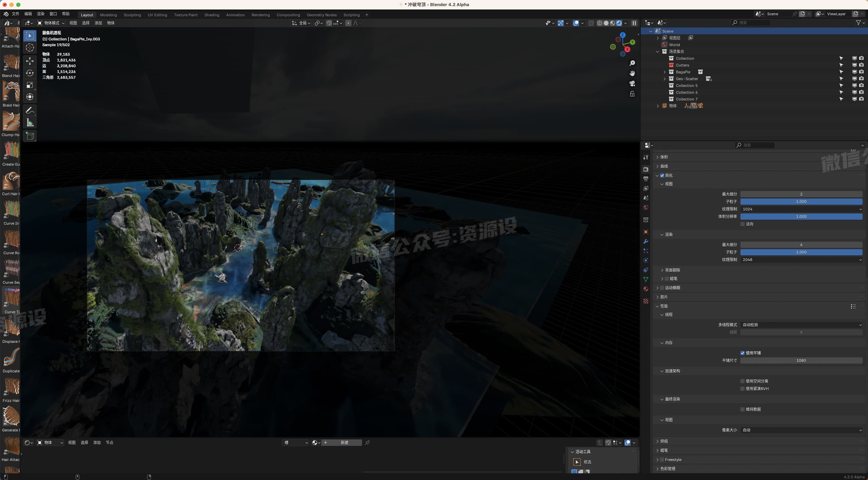The height and width of the screenshot is (480, 868).
Task: Open the 渲染 menu
Action: click(41, 14)
